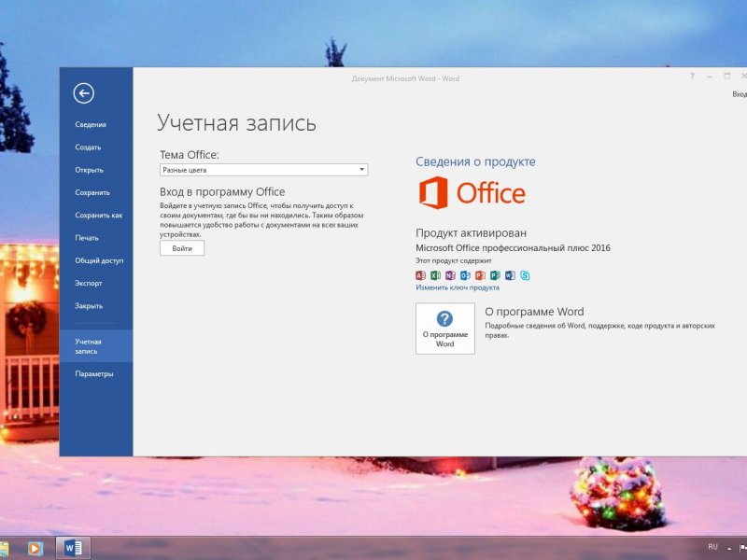Click the Word icon in the taskbar
Screen dimensions: 747x560
[73, 549]
